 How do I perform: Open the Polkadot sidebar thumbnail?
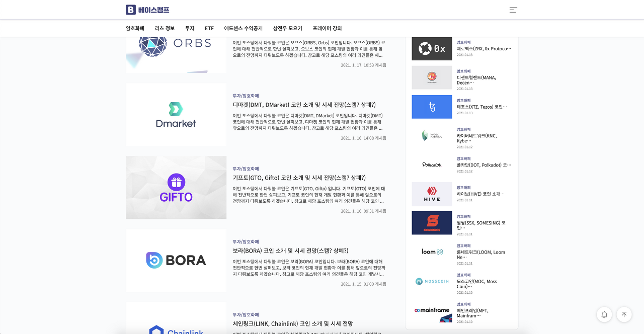click(x=432, y=164)
